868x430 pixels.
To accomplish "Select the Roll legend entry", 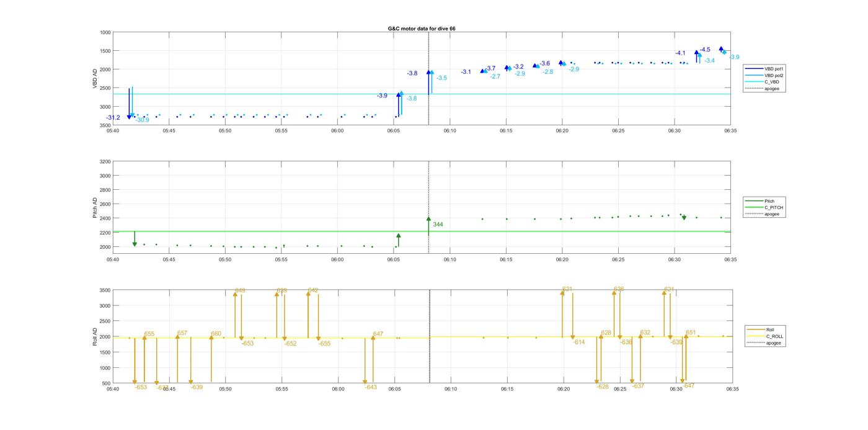I will click(x=761, y=329).
